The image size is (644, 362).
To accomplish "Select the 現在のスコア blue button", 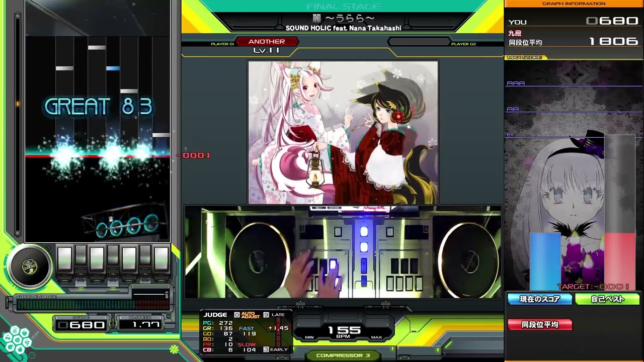I will 540,299.
